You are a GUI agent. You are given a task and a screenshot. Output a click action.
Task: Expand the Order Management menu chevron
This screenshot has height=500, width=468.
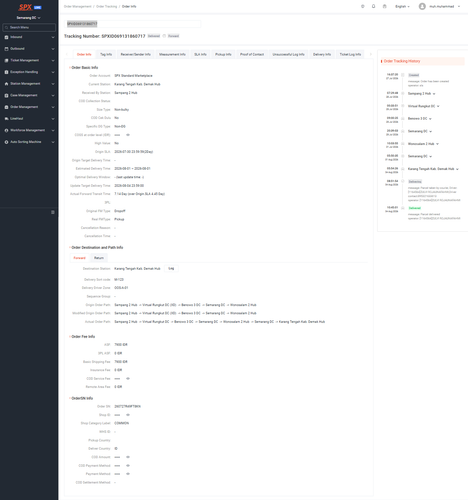[53, 107]
